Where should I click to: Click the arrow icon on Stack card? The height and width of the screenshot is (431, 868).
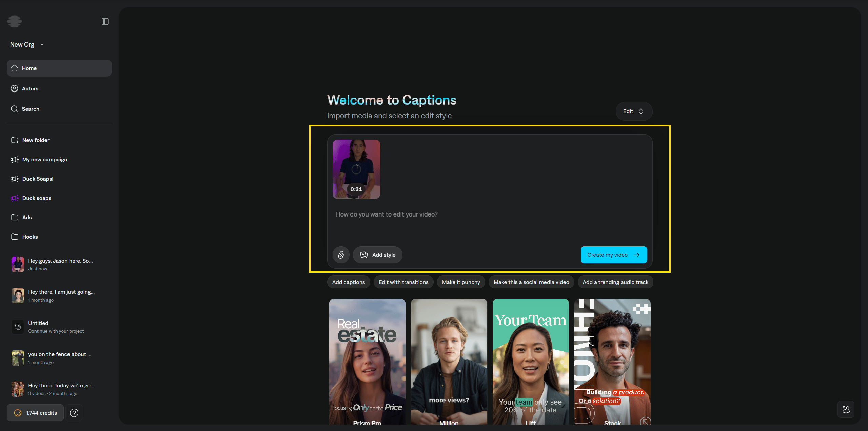(645, 421)
